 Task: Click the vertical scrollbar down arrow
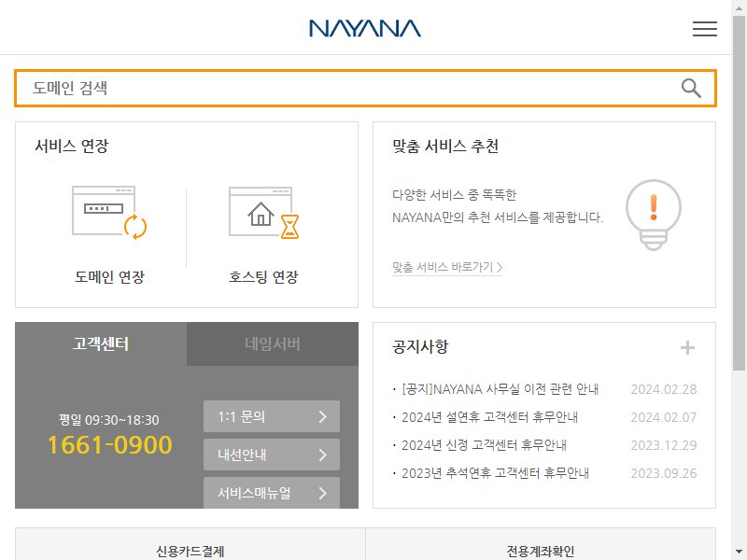pos(739,553)
